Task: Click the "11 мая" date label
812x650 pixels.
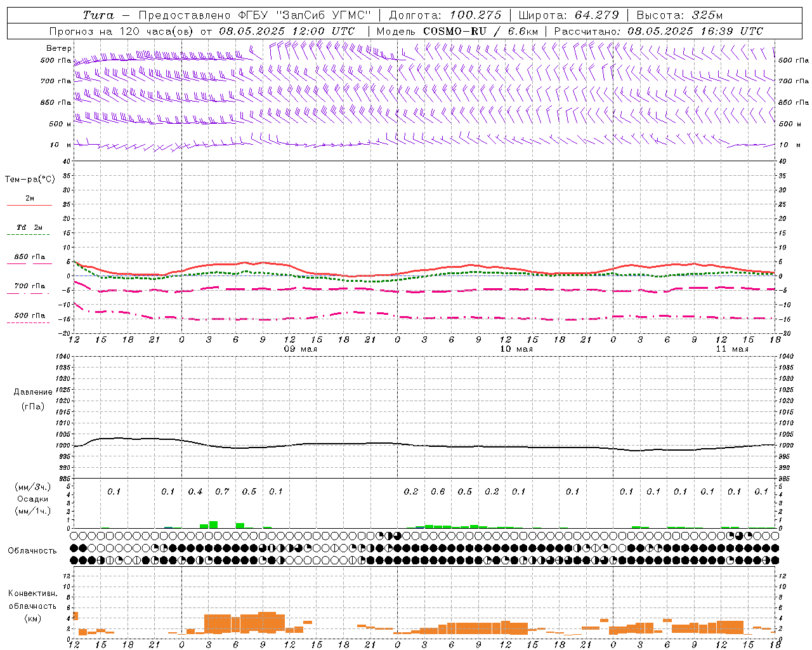Action: (732, 349)
